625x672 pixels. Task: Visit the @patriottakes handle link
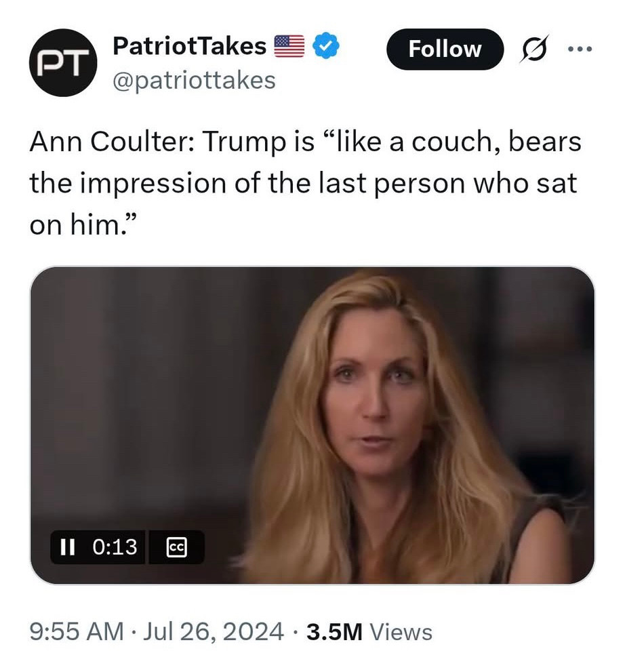(x=194, y=80)
